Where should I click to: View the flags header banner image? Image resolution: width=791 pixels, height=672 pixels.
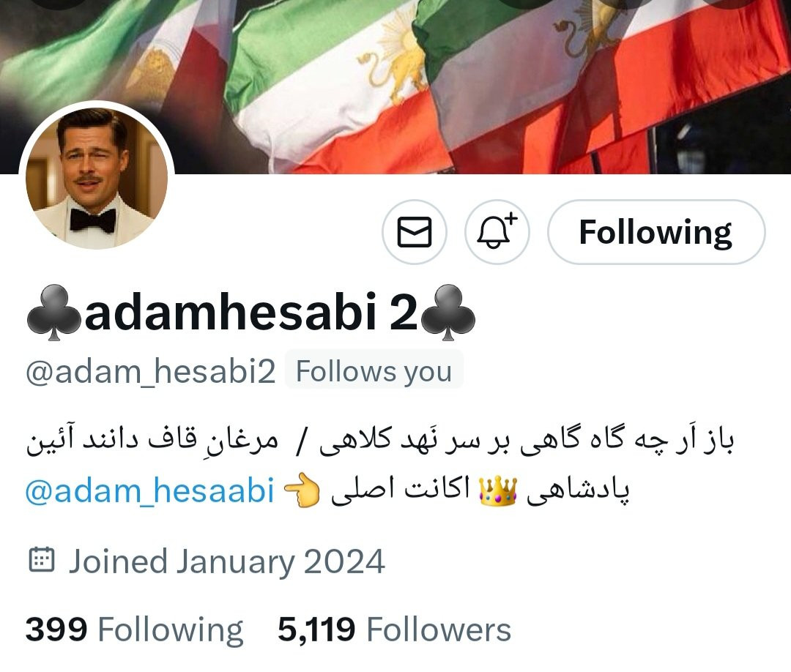[x=395, y=86]
